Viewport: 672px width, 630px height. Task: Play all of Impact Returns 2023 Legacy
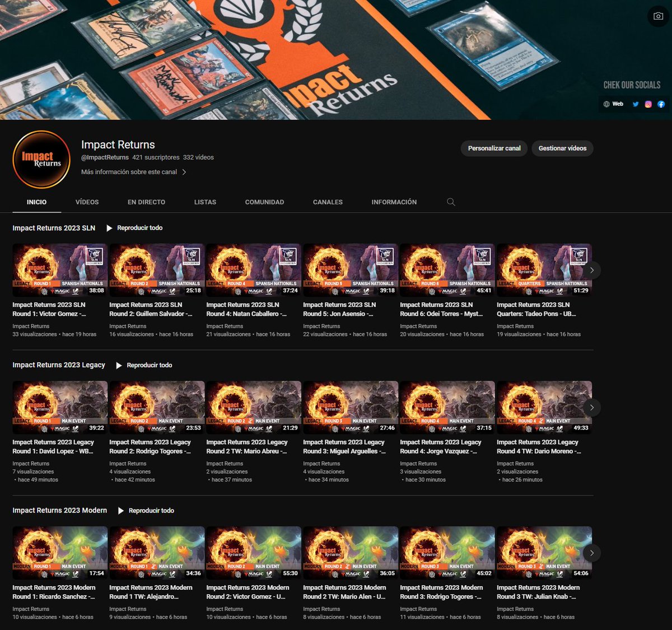(x=144, y=365)
